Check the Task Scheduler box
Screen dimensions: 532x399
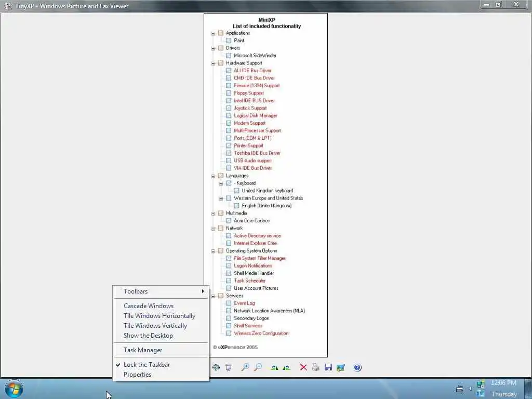click(229, 281)
